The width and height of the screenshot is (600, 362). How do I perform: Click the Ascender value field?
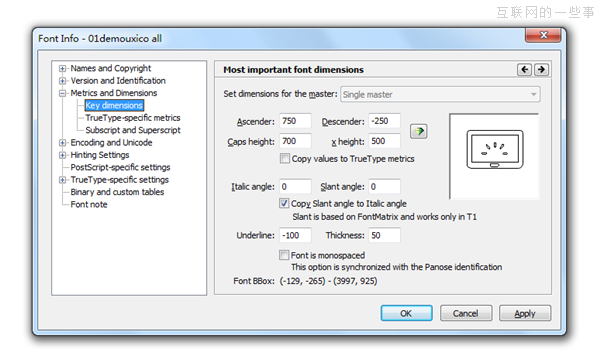coord(295,121)
